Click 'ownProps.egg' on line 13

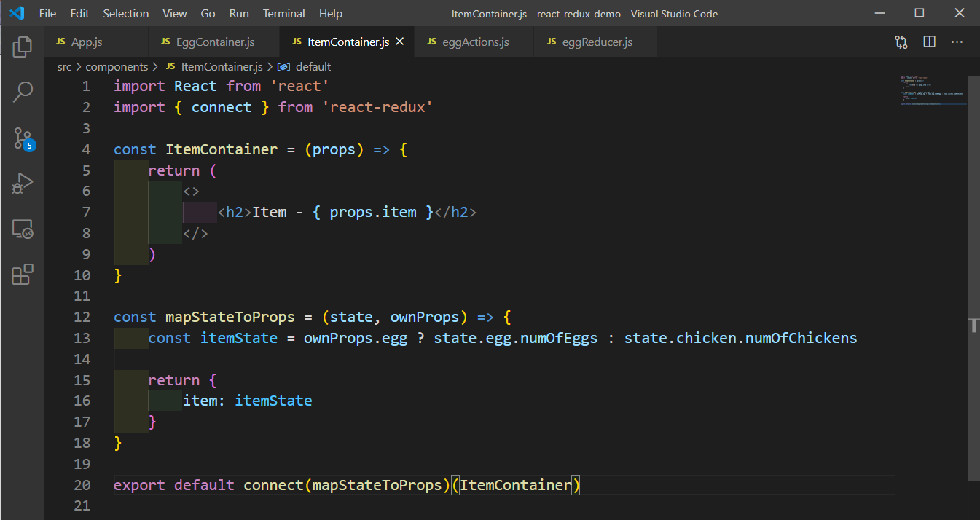click(356, 338)
